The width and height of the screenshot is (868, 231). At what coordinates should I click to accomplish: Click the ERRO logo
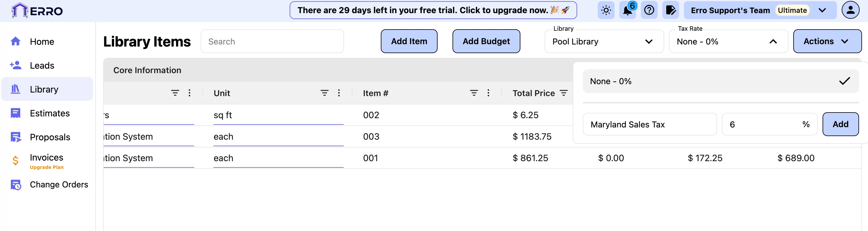[37, 11]
